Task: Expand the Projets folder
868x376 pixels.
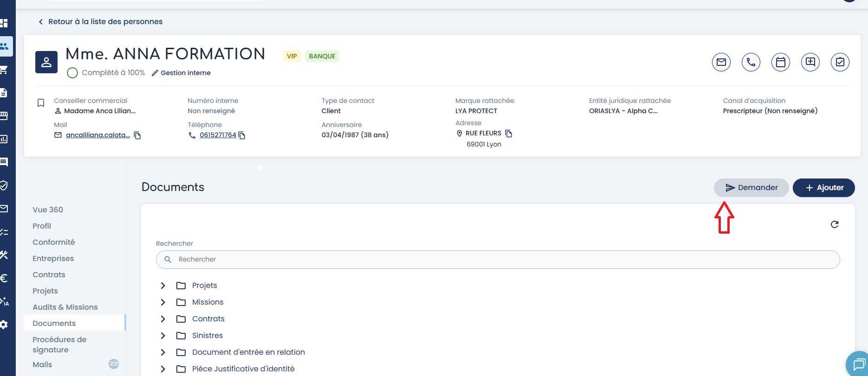Action: [163, 286]
